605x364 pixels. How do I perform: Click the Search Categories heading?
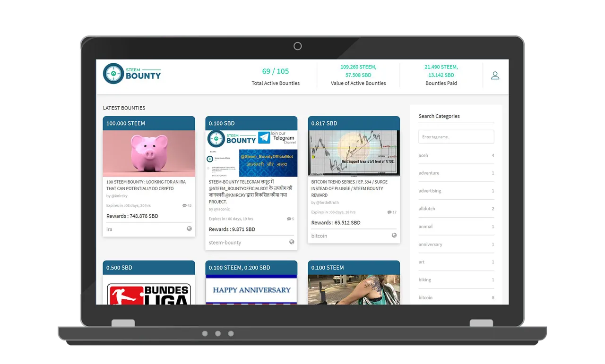439,116
